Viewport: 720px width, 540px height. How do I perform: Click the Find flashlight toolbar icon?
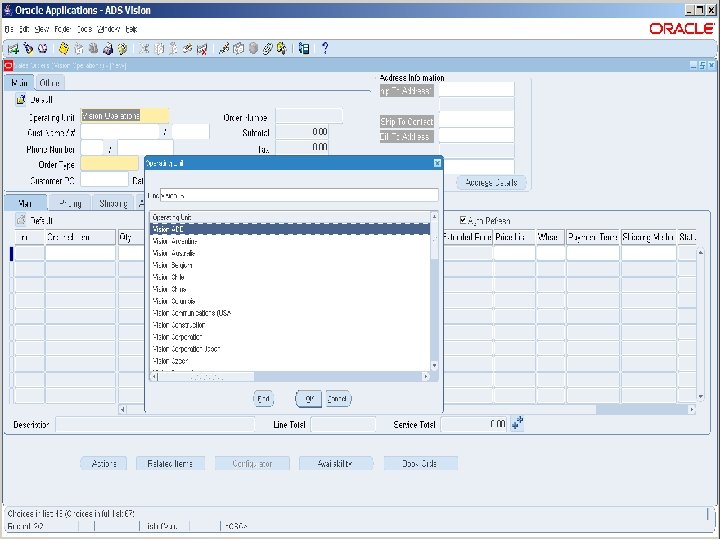coord(28,49)
